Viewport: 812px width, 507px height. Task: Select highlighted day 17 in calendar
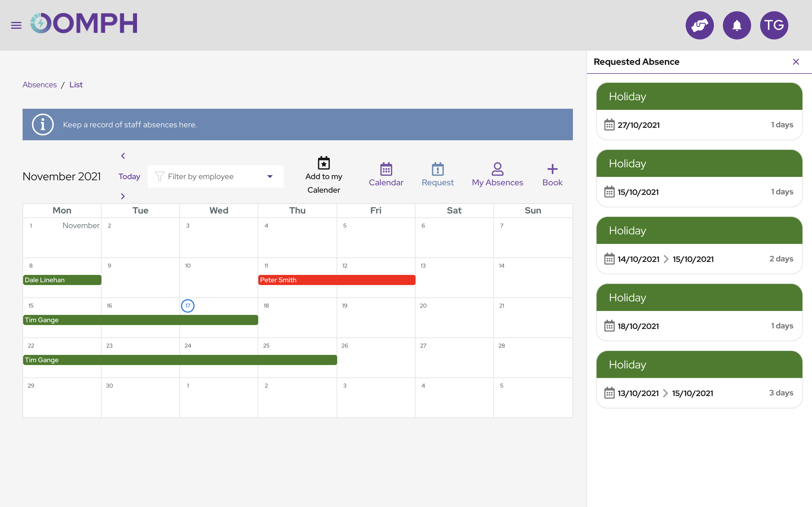187,306
